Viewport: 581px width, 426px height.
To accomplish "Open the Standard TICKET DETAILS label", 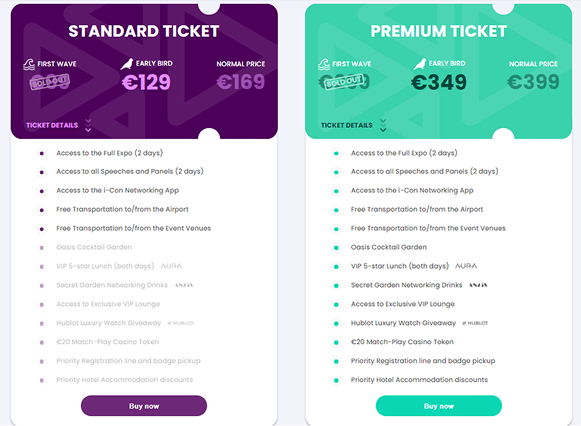I will [52, 125].
